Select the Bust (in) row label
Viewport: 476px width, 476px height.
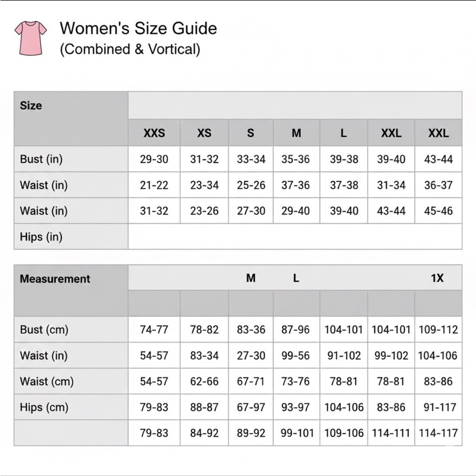click(x=41, y=159)
